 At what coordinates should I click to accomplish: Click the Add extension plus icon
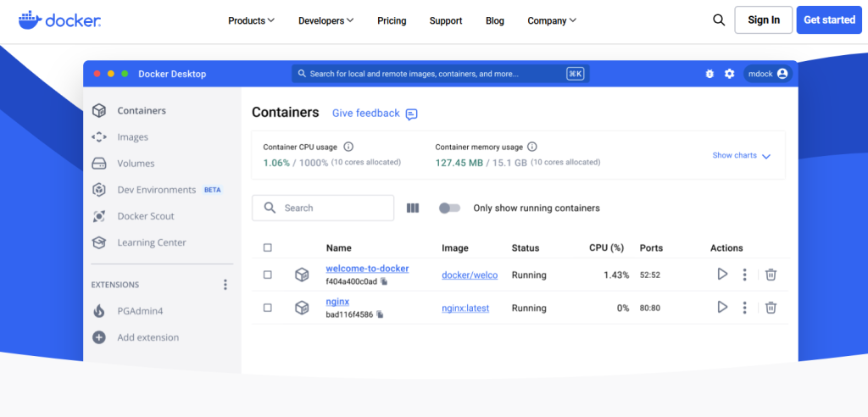[99, 337]
